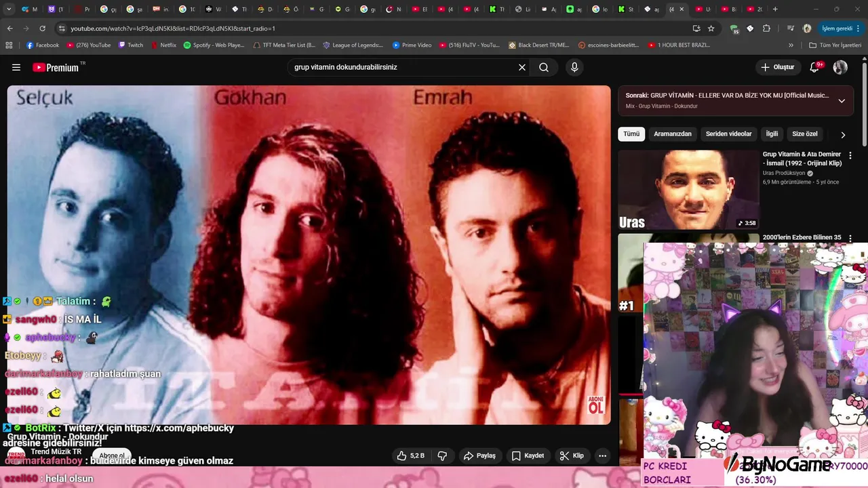Like the video (5,2 B)
This screenshot has width=868, height=488.
[x=411, y=455]
